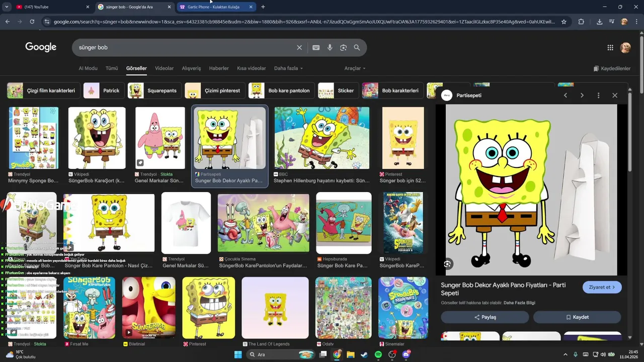Switch to the Gartic Phone tab

pos(216,7)
